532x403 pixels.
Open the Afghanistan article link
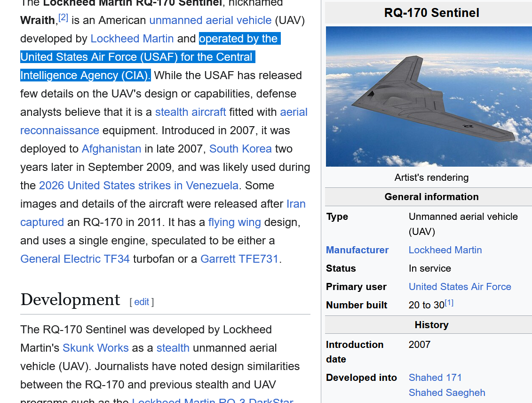tap(111, 149)
